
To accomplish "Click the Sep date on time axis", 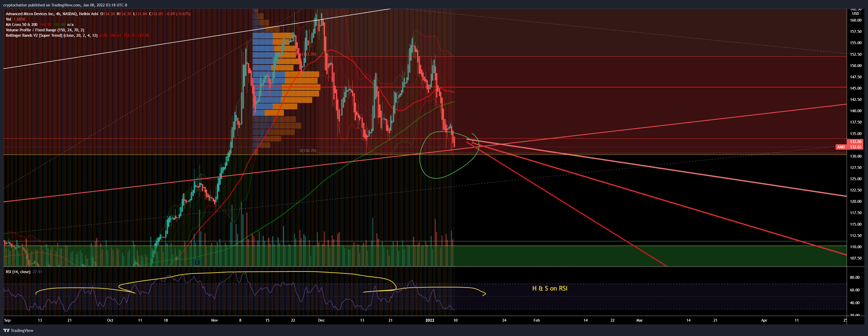I will coord(7,320).
